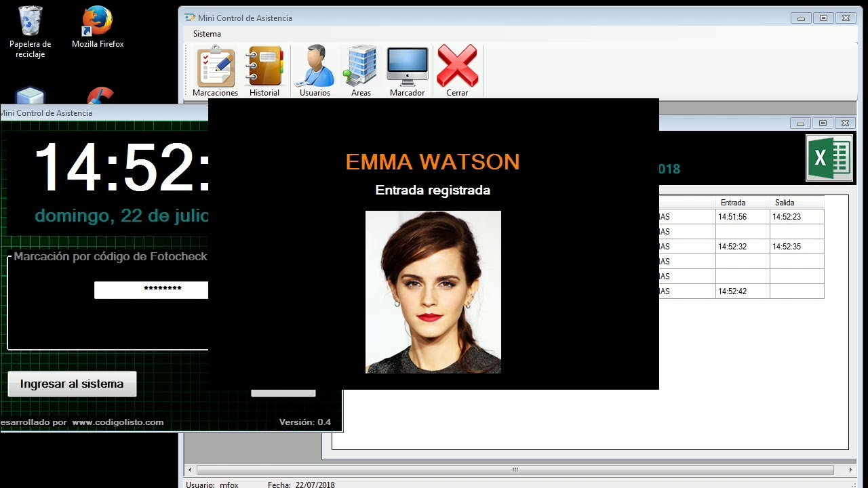Launch the Marcador monitor icon
Screen dimensions: 868x488
click(407, 71)
